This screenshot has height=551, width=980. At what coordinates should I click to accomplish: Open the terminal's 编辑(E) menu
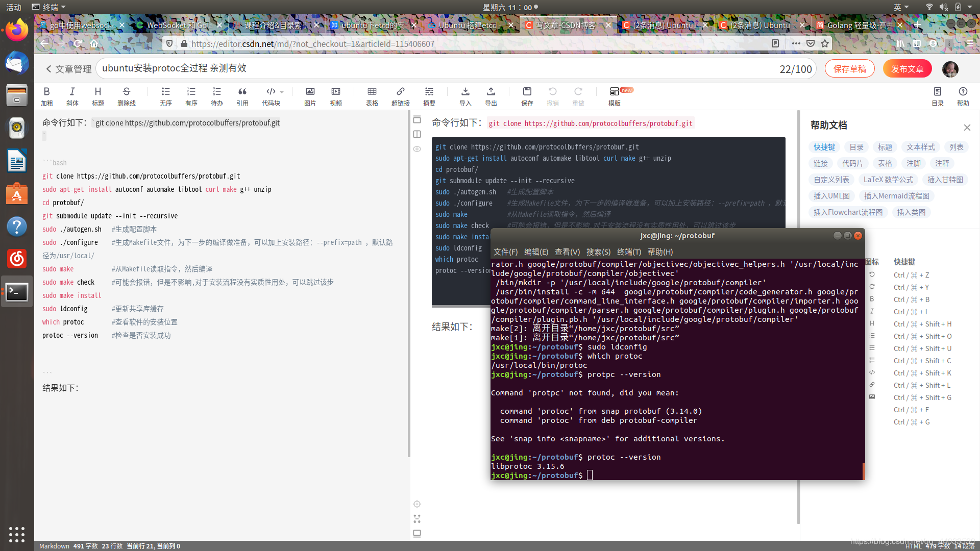pos(536,252)
